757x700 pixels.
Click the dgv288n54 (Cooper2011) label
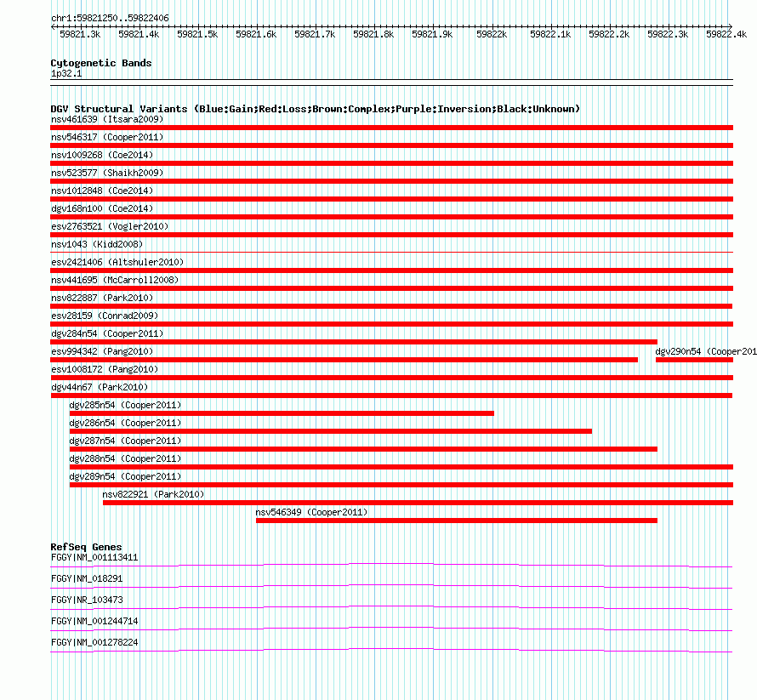125,458
